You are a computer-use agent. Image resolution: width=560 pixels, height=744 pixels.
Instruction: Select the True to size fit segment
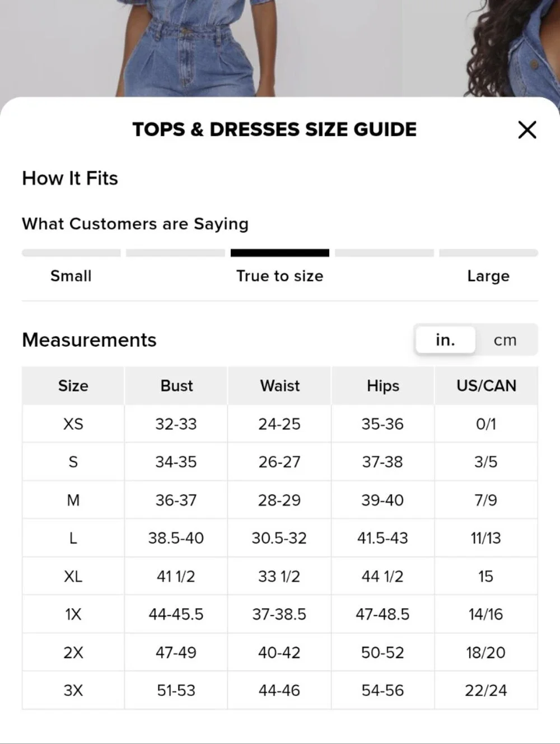[280, 253]
